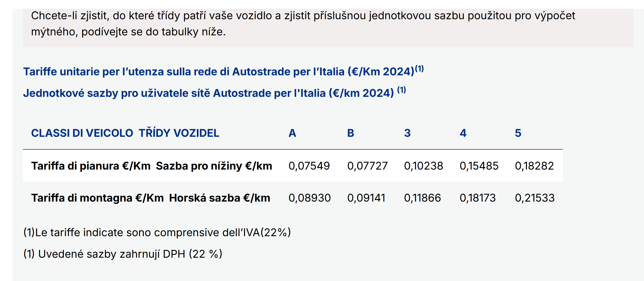Select the class A column header
644x281 pixels.
click(292, 133)
